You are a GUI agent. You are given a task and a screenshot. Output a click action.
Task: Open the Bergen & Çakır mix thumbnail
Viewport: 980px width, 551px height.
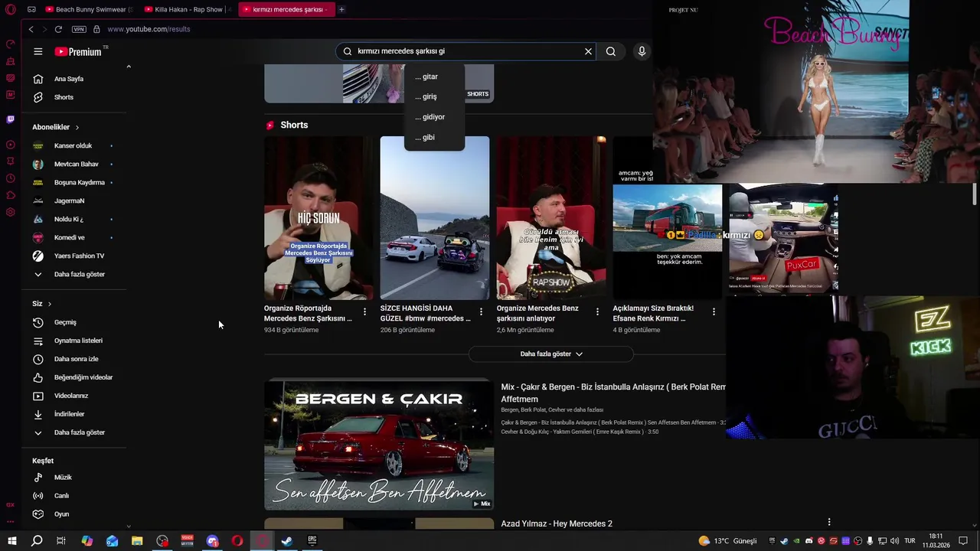click(x=379, y=445)
